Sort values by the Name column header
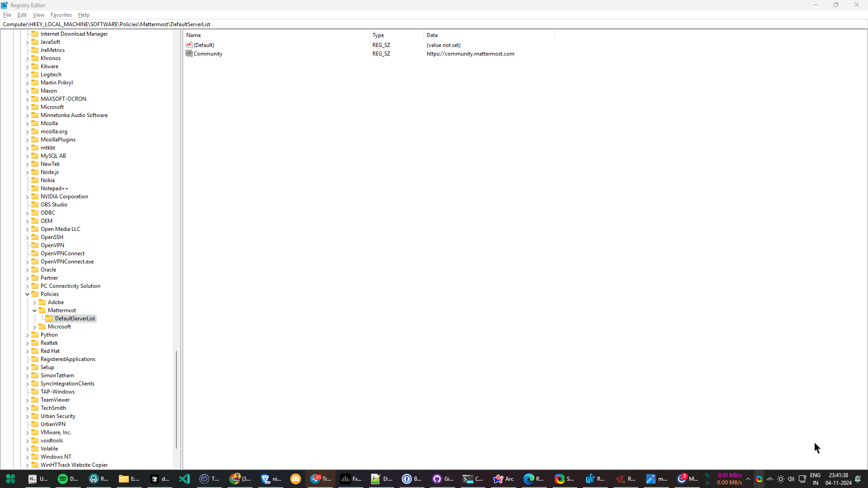The width and height of the screenshot is (868, 488). pyautogui.click(x=193, y=35)
